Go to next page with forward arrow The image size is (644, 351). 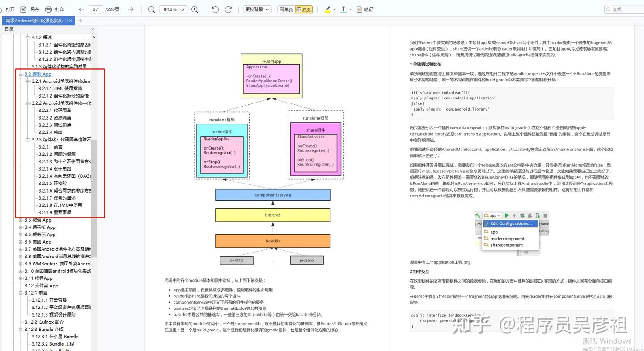click(x=130, y=8)
